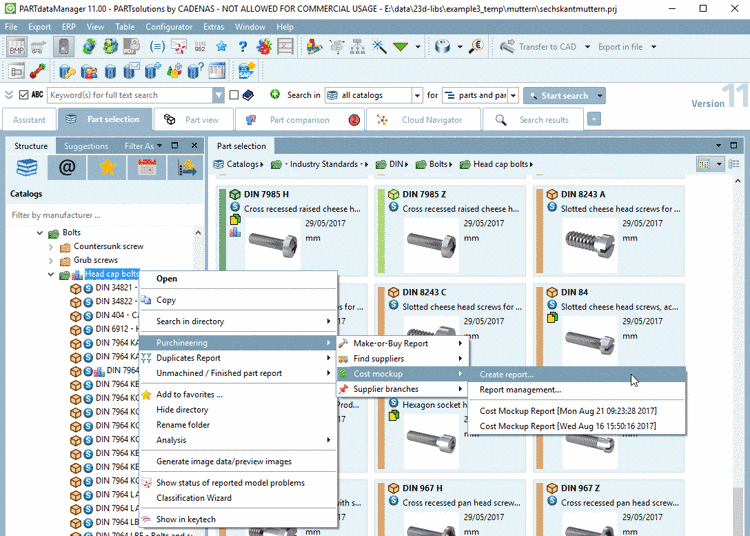Click the euro magnifier price search icon
This screenshot has width=750, height=536.
(x=476, y=46)
